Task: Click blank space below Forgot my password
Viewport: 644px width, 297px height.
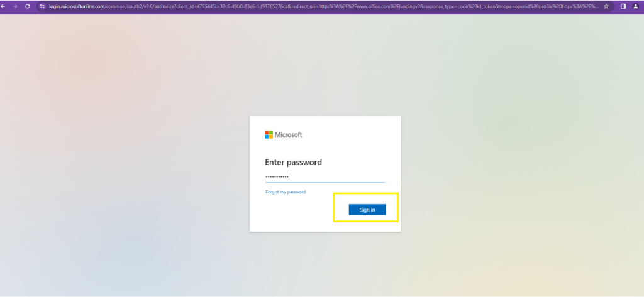Action: coord(289,213)
